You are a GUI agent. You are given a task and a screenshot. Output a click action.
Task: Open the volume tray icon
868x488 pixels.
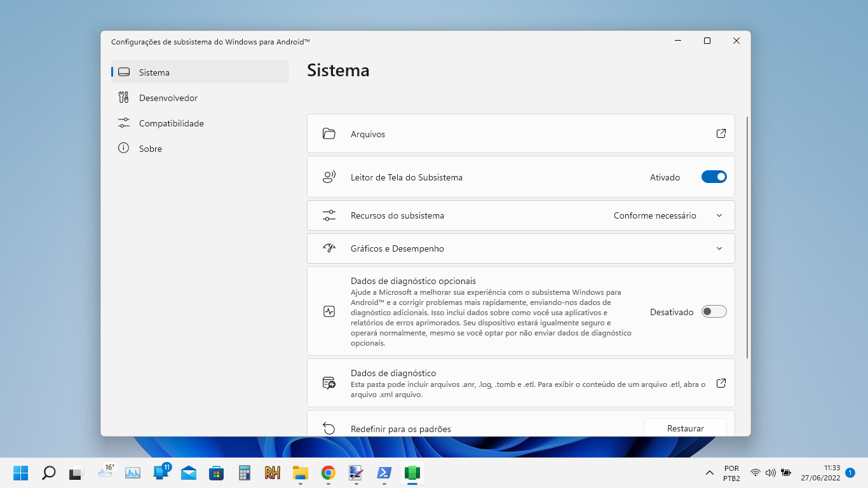tap(771, 473)
